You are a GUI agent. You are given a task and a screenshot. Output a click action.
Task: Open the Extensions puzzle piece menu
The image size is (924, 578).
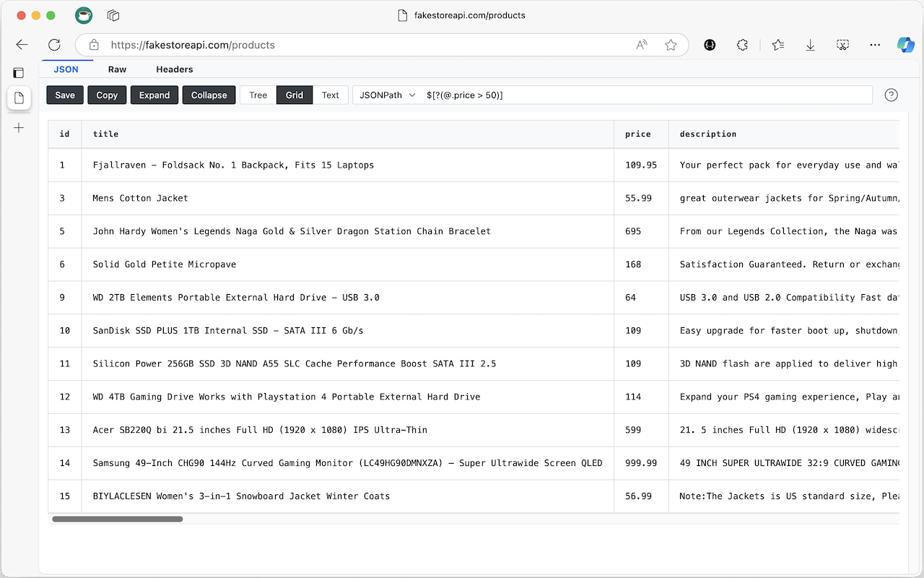742,45
